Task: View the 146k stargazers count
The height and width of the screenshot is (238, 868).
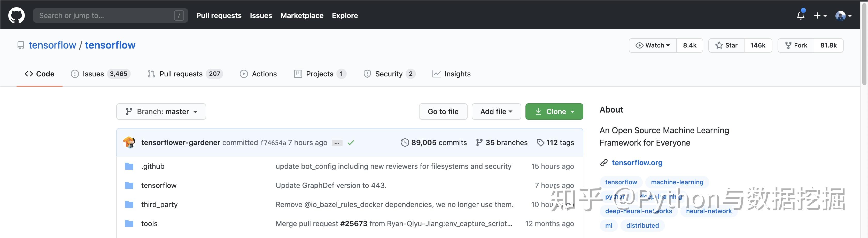Action: coord(758,45)
